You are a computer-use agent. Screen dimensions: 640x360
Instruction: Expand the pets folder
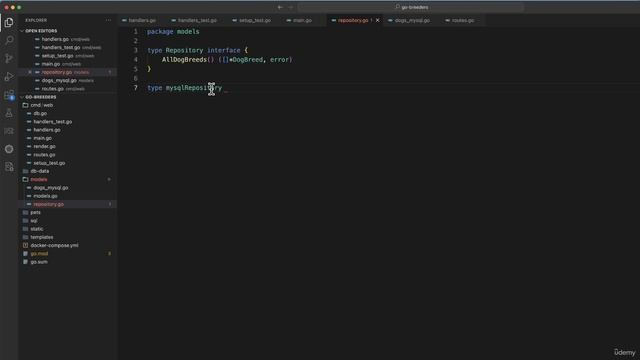coord(36,213)
